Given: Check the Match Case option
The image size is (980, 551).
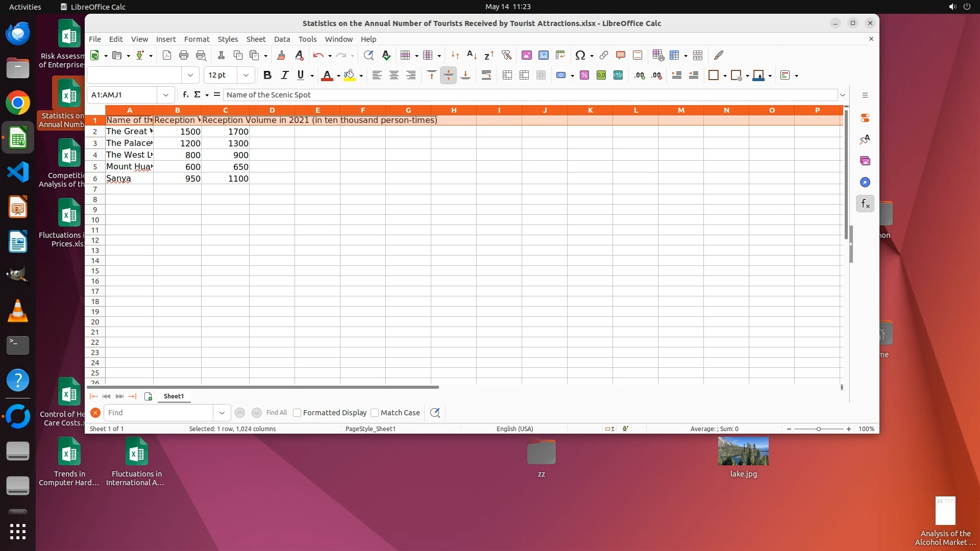Looking at the screenshot, I should (375, 413).
